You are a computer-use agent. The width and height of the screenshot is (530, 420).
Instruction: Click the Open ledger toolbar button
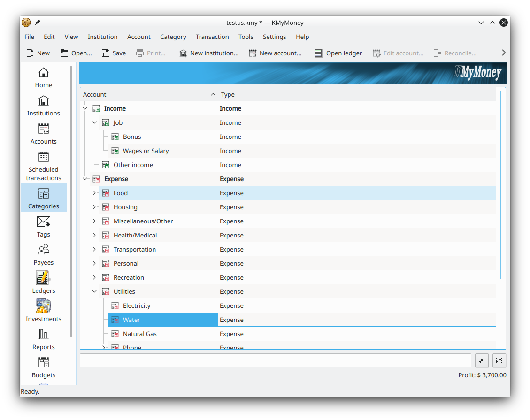point(338,53)
